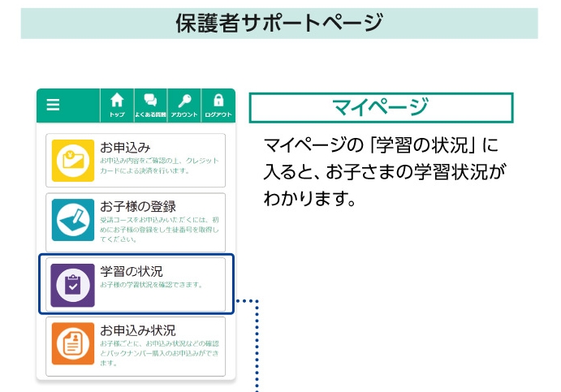Click the マイページ heading box
This screenshot has height=392, width=561.
381,107
